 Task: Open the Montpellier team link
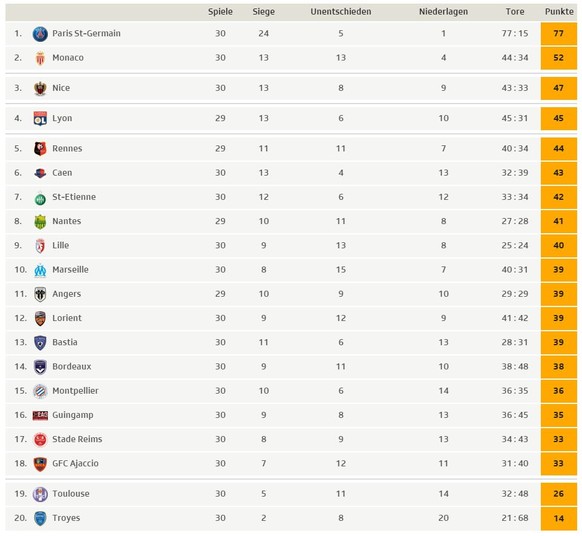pyautogui.click(x=75, y=391)
